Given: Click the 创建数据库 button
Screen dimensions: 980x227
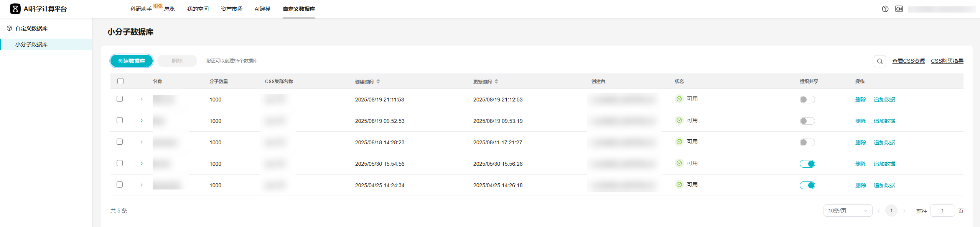Looking at the screenshot, I should point(132,61).
